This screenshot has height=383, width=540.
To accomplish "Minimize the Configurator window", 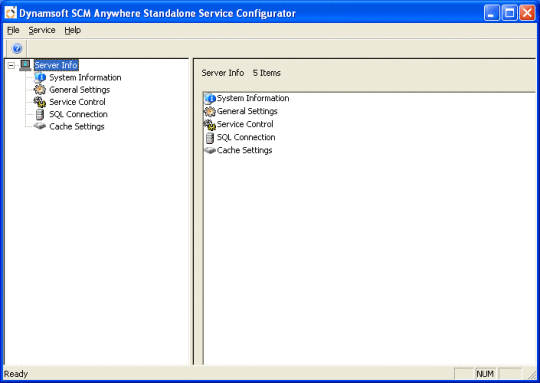I will tap(491, 13).
